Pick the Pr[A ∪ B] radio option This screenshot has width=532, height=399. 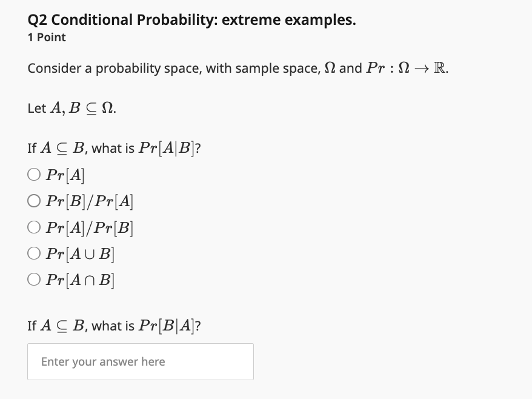pos(34,253)
